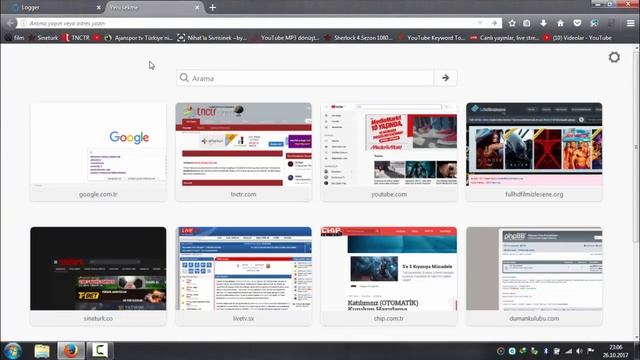Open the fullhdfilmizlesene.org tile

pos(534,152)
